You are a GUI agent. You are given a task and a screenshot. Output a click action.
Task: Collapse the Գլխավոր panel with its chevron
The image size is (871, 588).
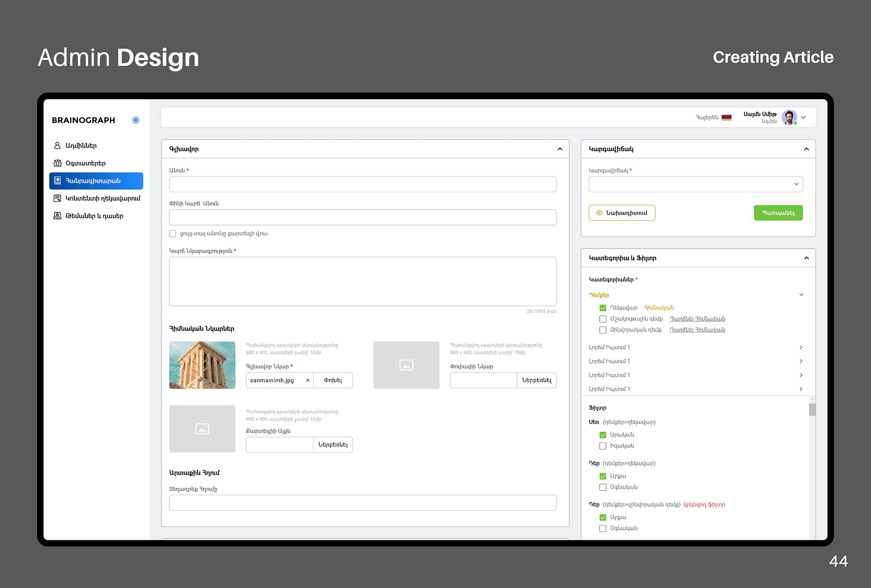coord(560,149)
